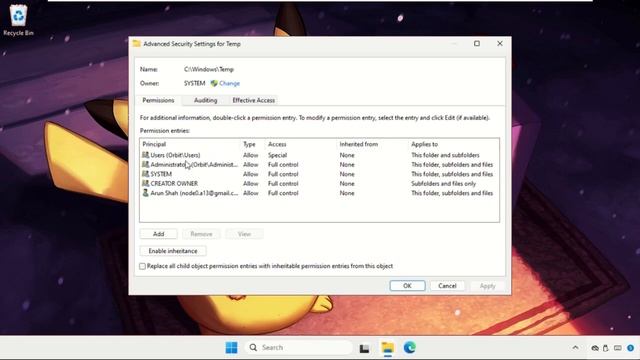Click the USB device tray icon

(606, 348)
